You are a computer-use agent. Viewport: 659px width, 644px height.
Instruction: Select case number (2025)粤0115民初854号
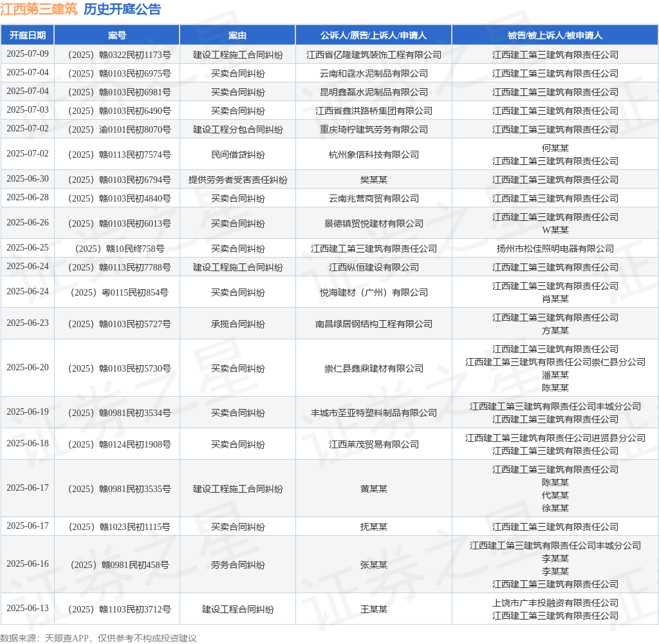point(119,293)
